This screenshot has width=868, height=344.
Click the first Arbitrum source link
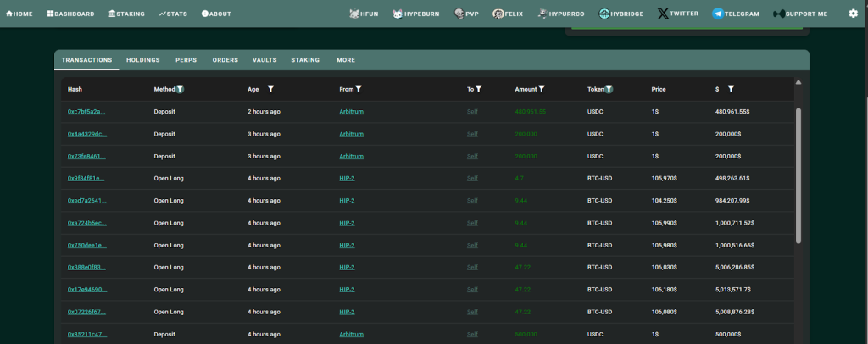point(351,112)
